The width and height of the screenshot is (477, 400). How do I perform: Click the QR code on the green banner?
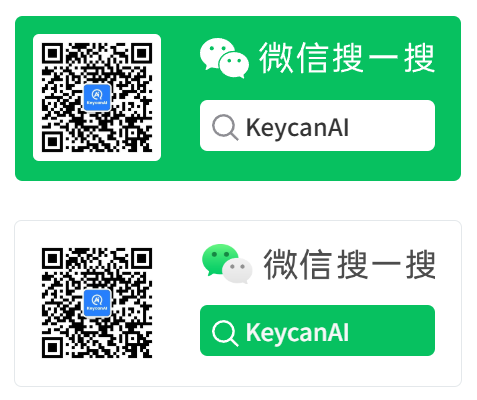(x=97, y=97)
